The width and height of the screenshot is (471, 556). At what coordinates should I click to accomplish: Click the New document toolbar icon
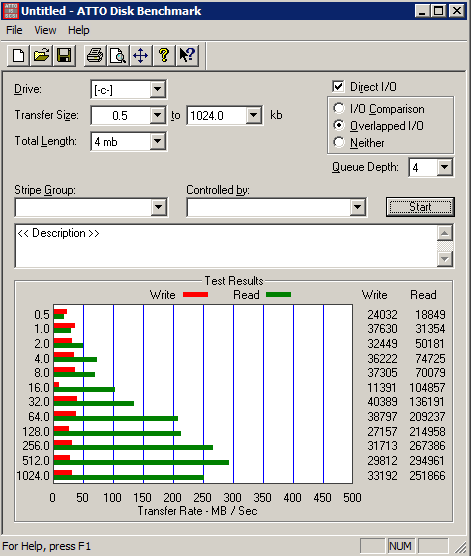click(18, 56)
